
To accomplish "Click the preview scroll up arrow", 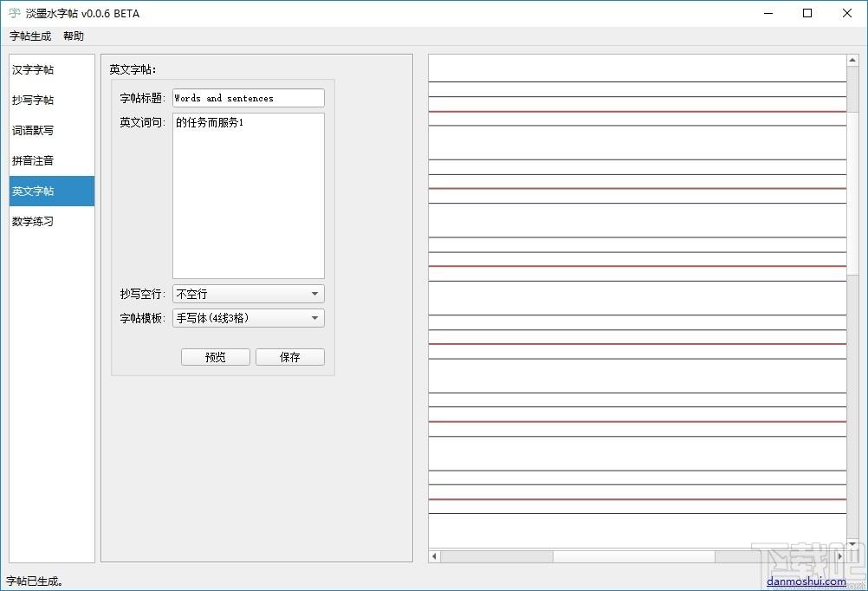I will 852,60.
